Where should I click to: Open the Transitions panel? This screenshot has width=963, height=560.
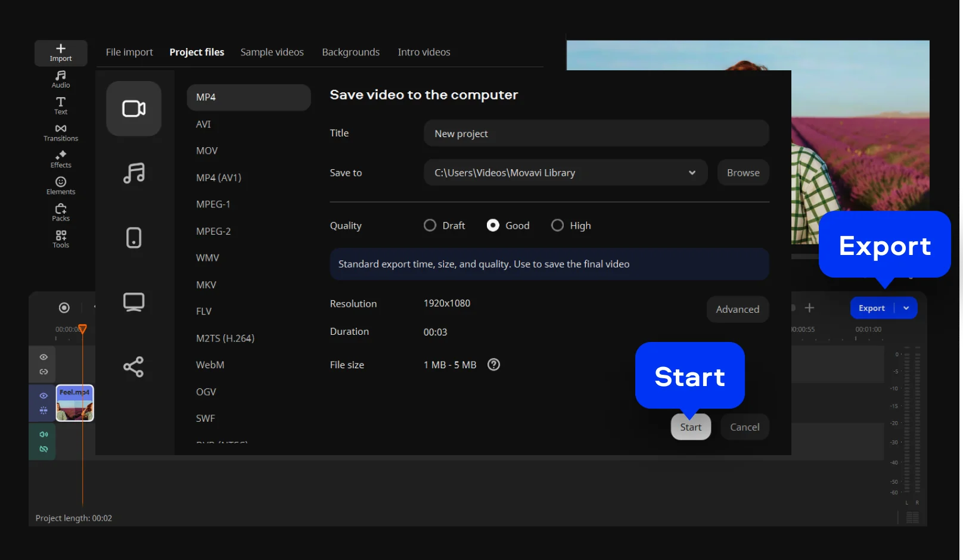point(60,132)
